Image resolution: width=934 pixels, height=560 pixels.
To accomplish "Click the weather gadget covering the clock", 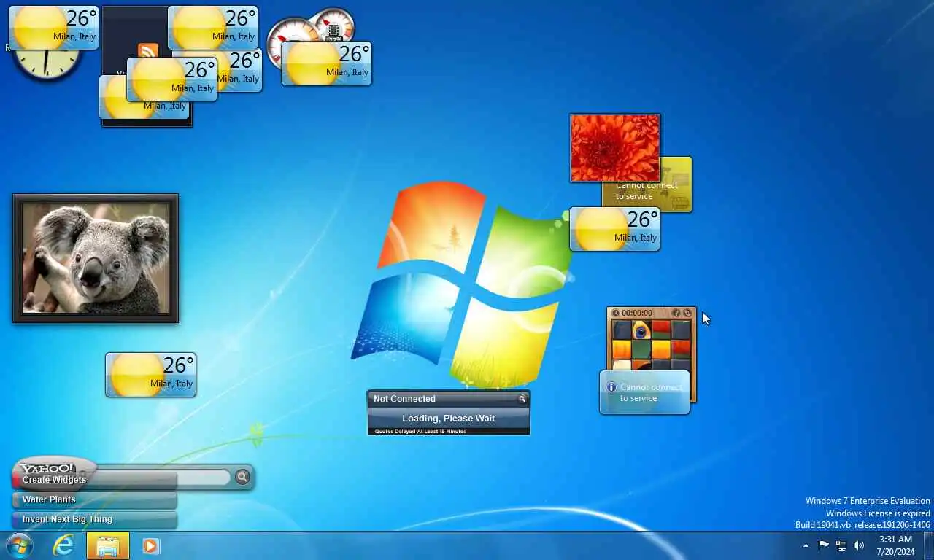I will coord(53,28).
